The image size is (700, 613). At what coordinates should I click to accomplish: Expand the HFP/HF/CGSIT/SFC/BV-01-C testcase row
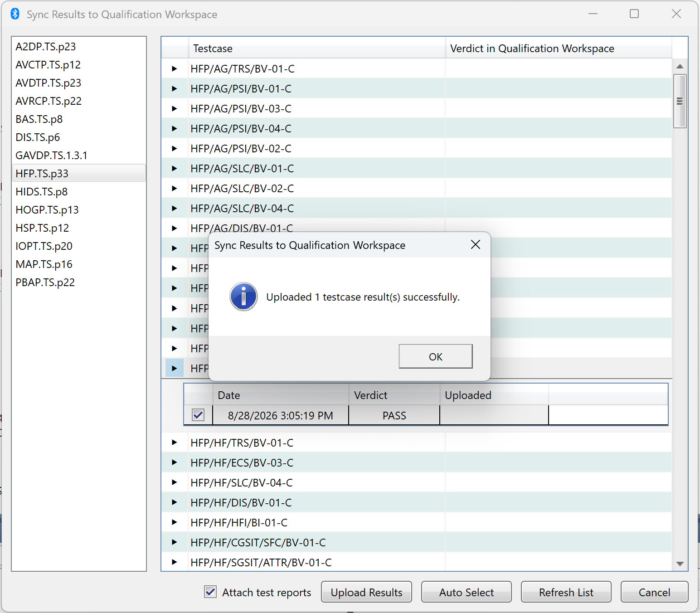pos(175,542)
